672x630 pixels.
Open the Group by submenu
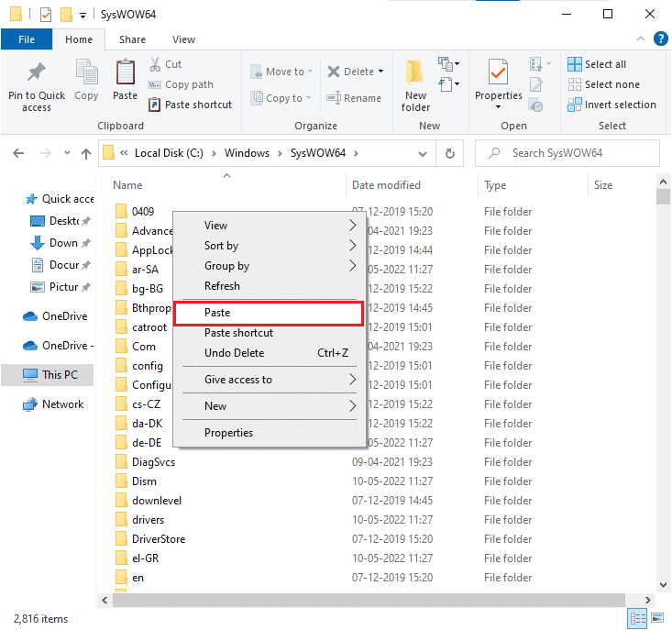[269, 266]
